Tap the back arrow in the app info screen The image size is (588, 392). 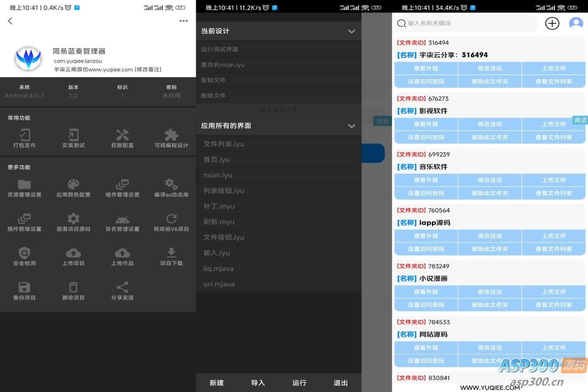10,21
